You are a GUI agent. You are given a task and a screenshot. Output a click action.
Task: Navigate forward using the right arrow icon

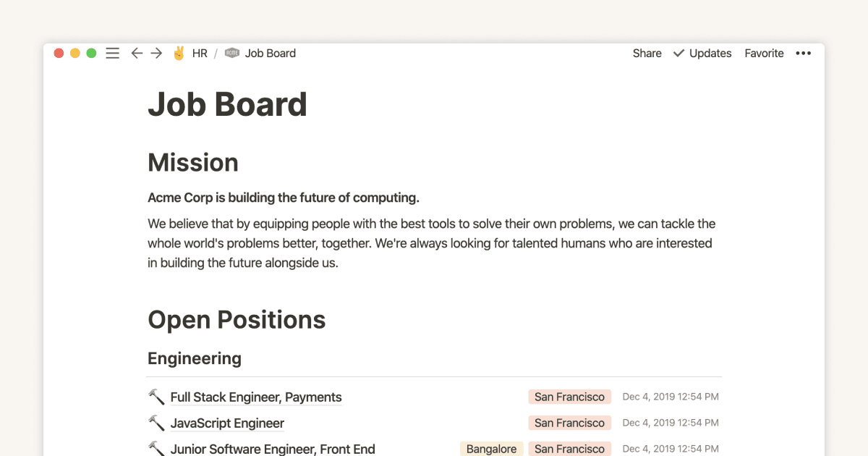pyautogui.click(x=156, y=53)
